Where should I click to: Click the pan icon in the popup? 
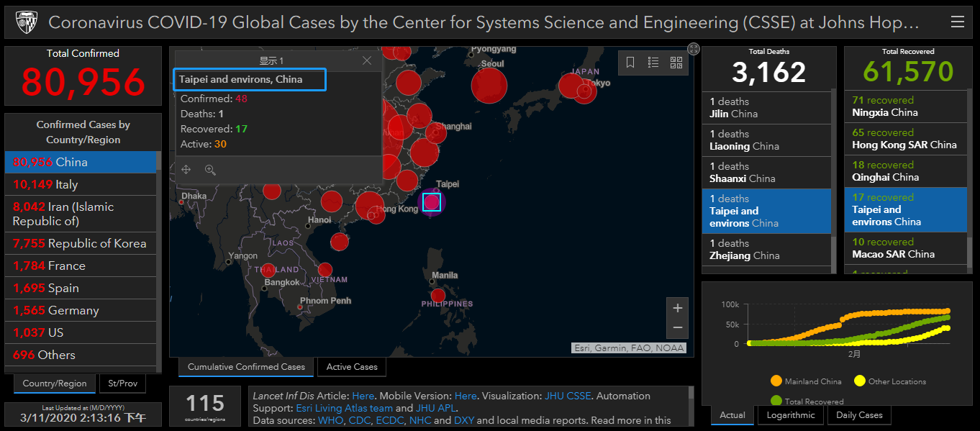coord(186,170)
